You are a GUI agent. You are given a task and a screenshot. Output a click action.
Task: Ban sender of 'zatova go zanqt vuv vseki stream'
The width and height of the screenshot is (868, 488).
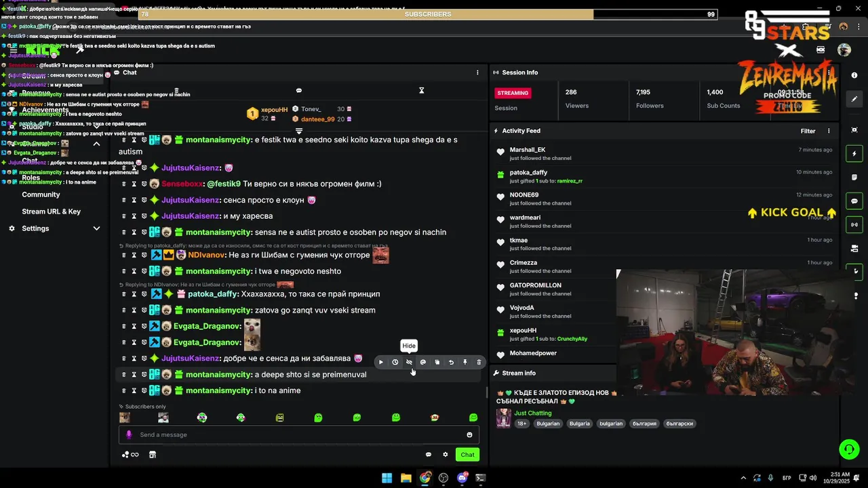(144, 310)
